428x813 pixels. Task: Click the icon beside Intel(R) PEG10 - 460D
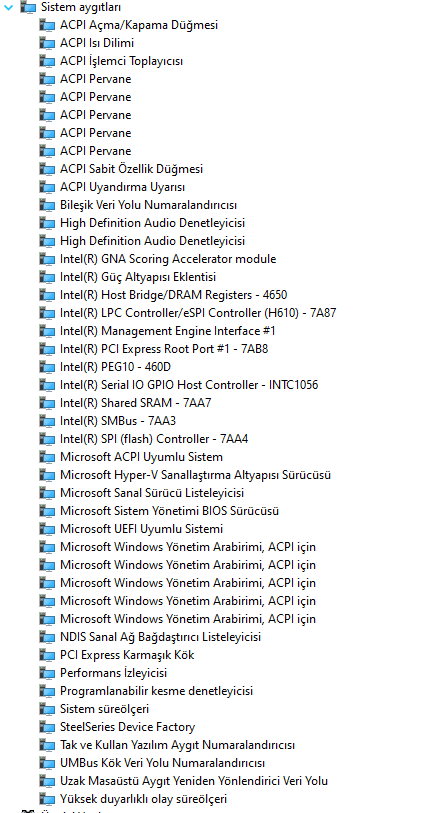[x=47, y=367]
